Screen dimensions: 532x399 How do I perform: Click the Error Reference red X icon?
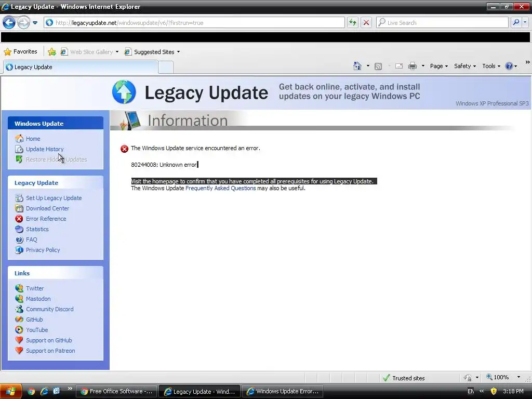(19, 219)
